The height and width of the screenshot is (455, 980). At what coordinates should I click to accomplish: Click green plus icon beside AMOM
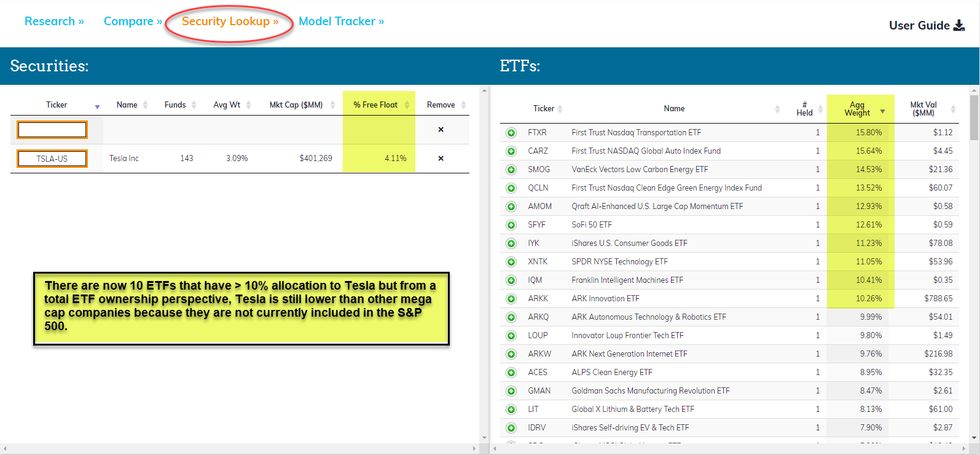click(x=511, y=207)
